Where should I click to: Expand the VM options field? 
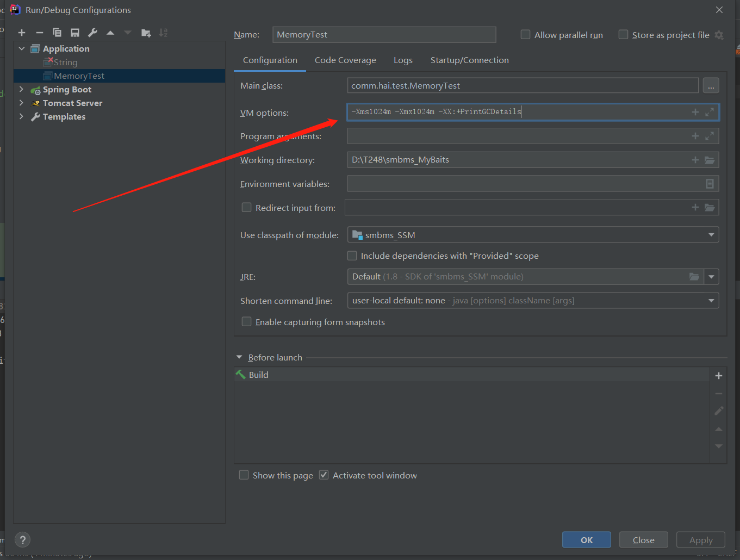tap(710, 112)
